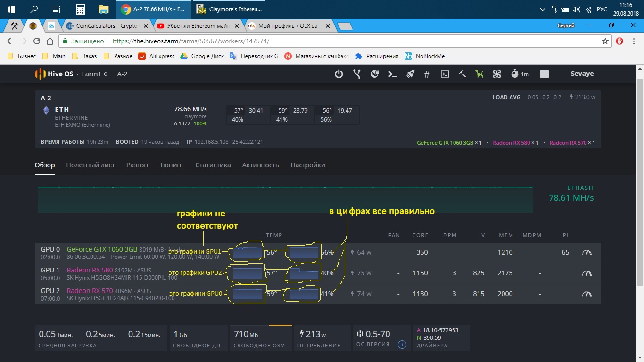This screenshot has height=362, width=644.
Task: Close the YouTube Ethereum tab
Action: 236,26
